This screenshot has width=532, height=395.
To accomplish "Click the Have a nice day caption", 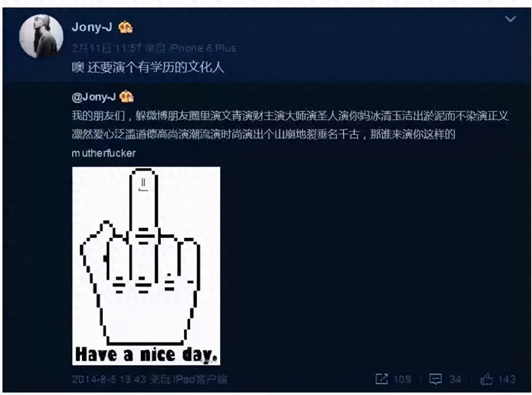I will [146, 355].
